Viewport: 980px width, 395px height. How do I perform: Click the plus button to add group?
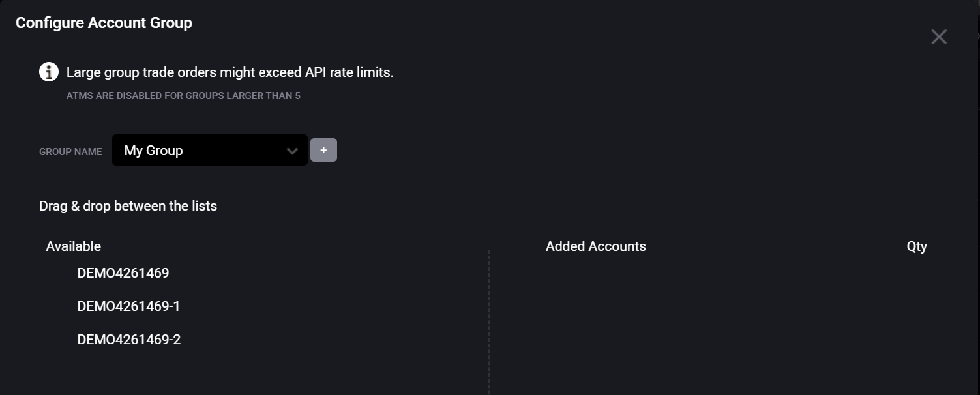click(x=323, y=150)
